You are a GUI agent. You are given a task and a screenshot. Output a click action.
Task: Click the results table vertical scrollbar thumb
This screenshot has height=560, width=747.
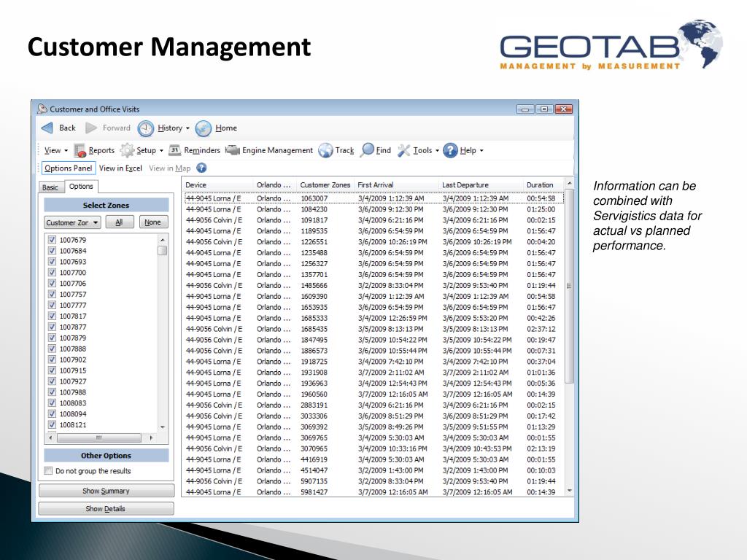coord(569,286)
